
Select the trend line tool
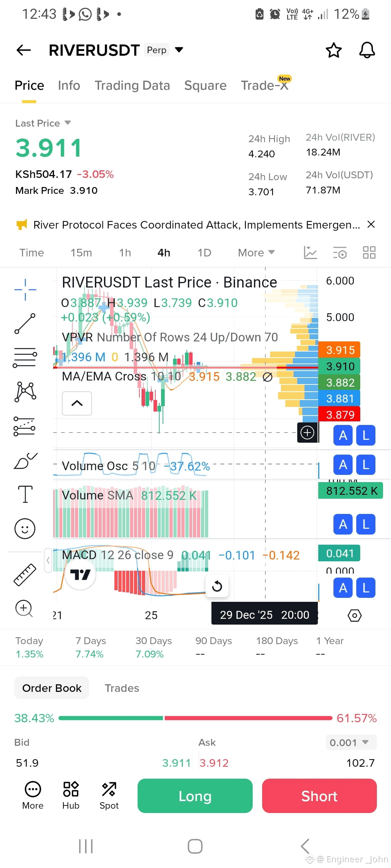pos(25,323)
